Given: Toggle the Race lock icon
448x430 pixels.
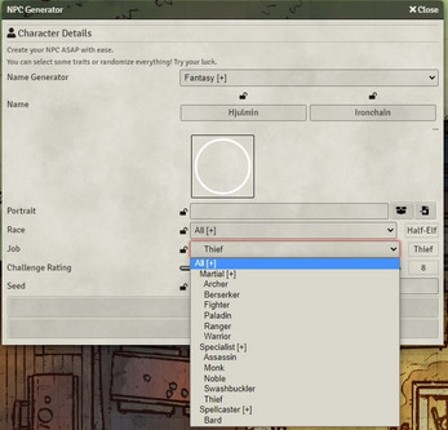Looking at the screenshot, I should click(184, 230).
